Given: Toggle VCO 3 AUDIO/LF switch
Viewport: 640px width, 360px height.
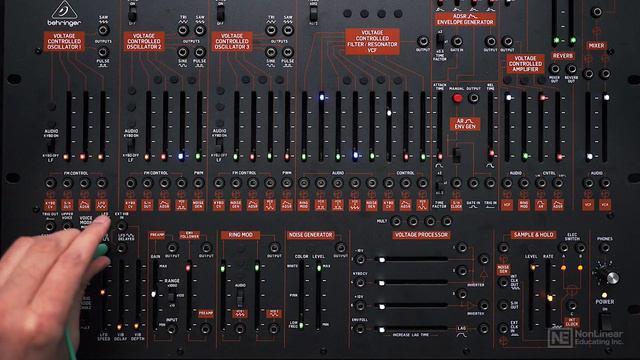Looking at the screenshot, I should point(219,146).
